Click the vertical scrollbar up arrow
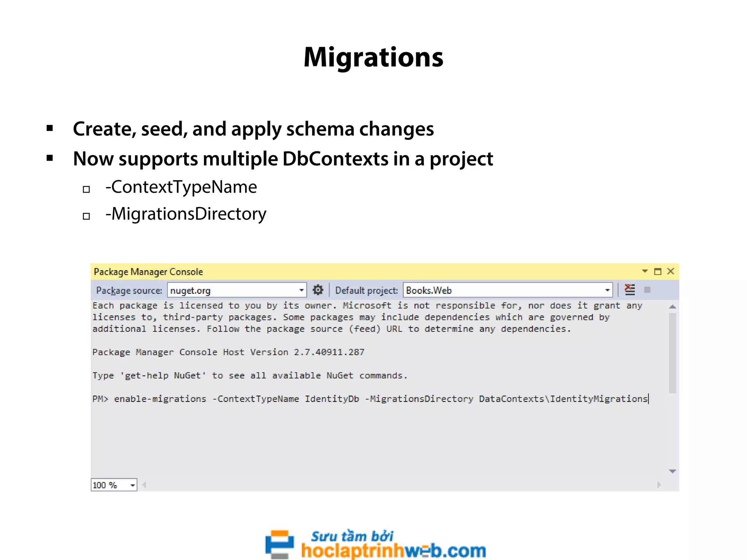This screenshot has width=747, height=560. tap(673, 307)
